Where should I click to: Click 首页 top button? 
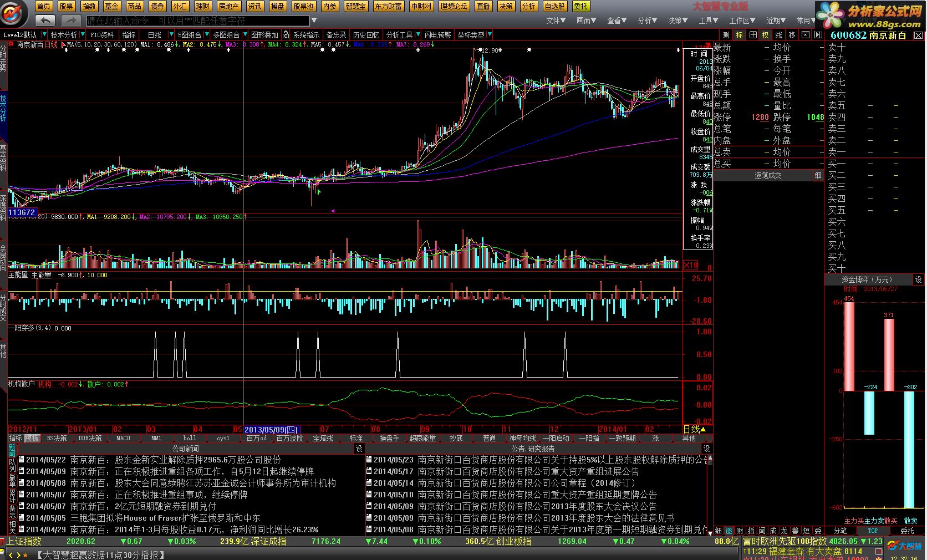[43, 6]
